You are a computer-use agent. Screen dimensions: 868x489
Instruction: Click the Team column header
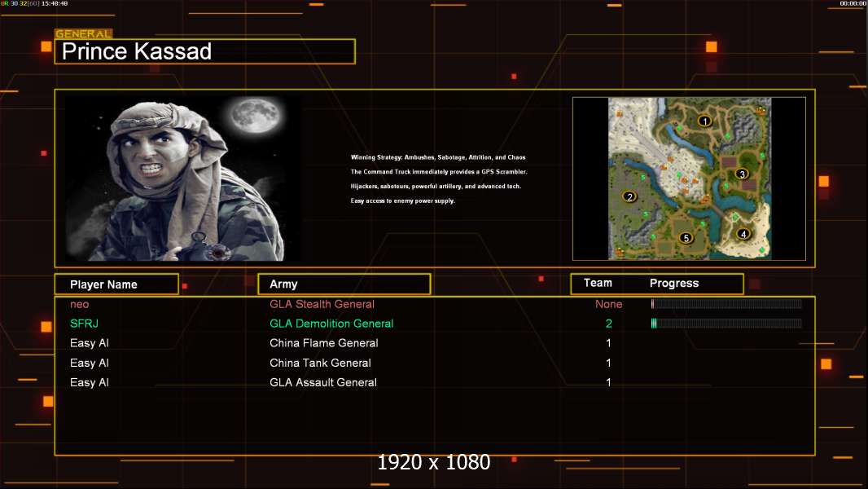[x=598, y=283]
